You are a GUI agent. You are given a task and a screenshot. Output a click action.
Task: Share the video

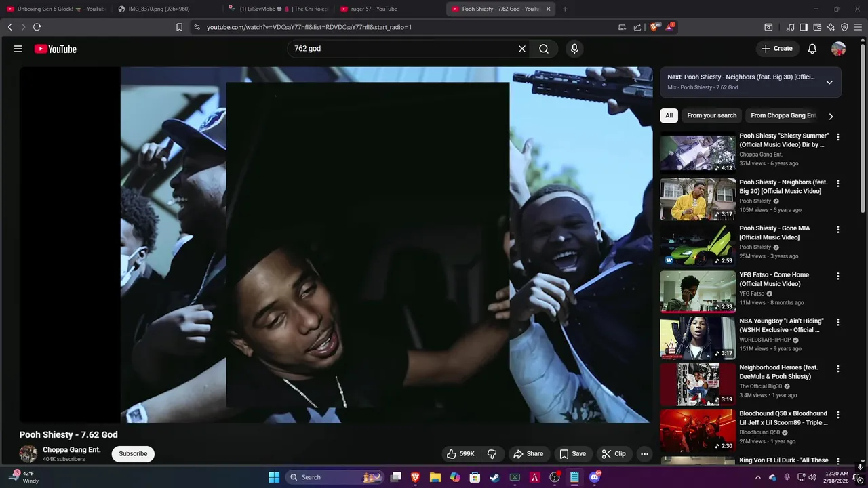coord(528,454)
